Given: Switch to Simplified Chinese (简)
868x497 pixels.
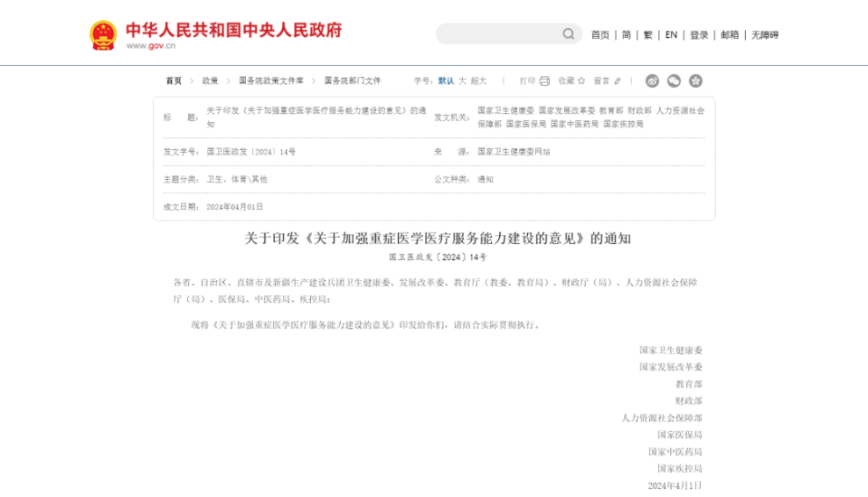Looking at the screenshot, I should point(626,35).
